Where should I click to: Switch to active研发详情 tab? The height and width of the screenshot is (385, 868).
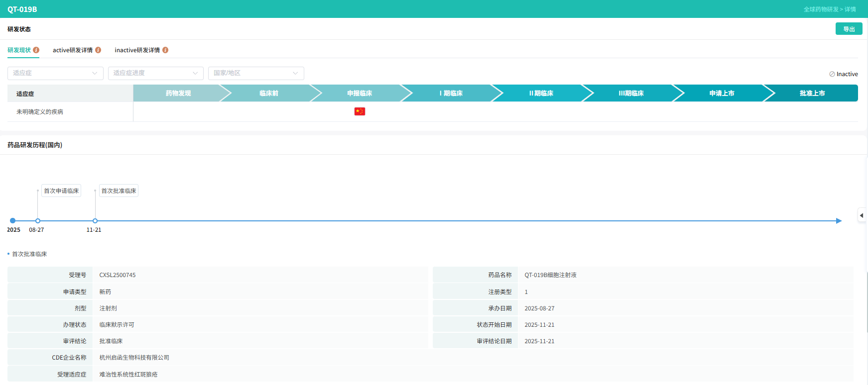tap(73, 50)
